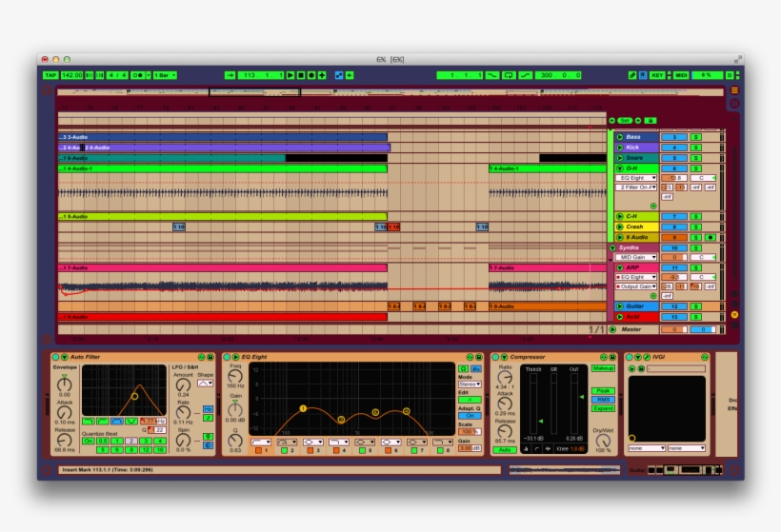Click the O-H track's pan control showing C
781x532 pixels.
point(703,178)
